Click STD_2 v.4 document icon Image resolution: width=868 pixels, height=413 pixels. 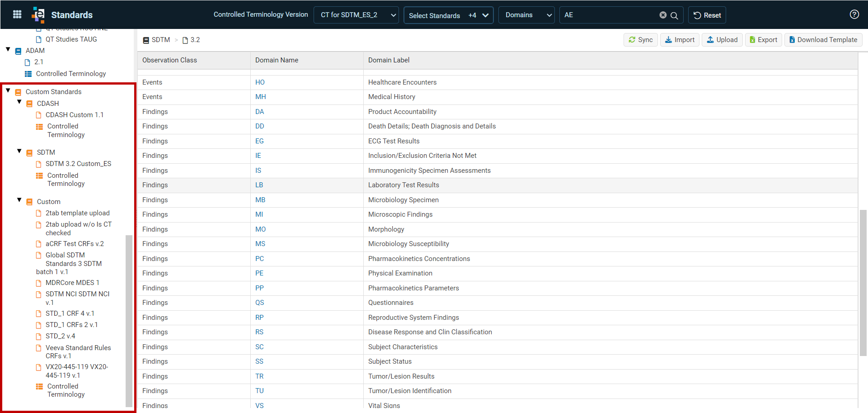(39, 337)
